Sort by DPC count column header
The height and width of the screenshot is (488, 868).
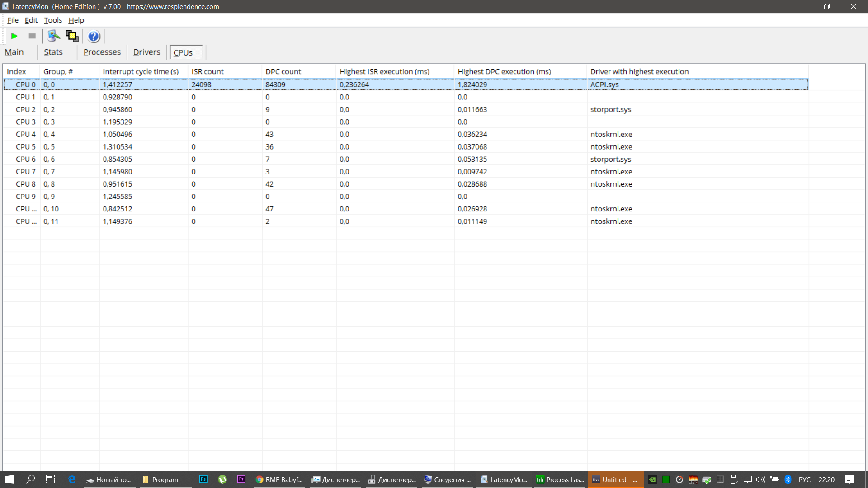(283, 72)
